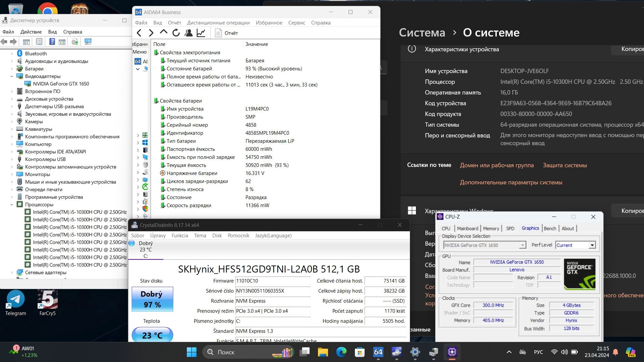This screenshot has height=362, width=644.
Task: Open Домен или рабочая группа link
Action: point(497,165)
